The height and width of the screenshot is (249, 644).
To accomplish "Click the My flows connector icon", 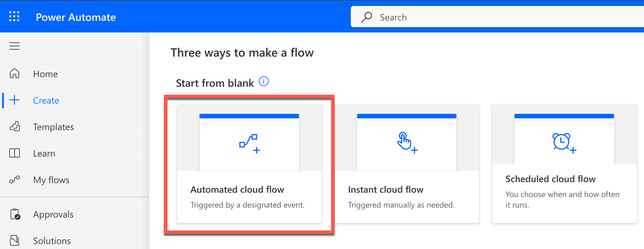I will (15, 179).
